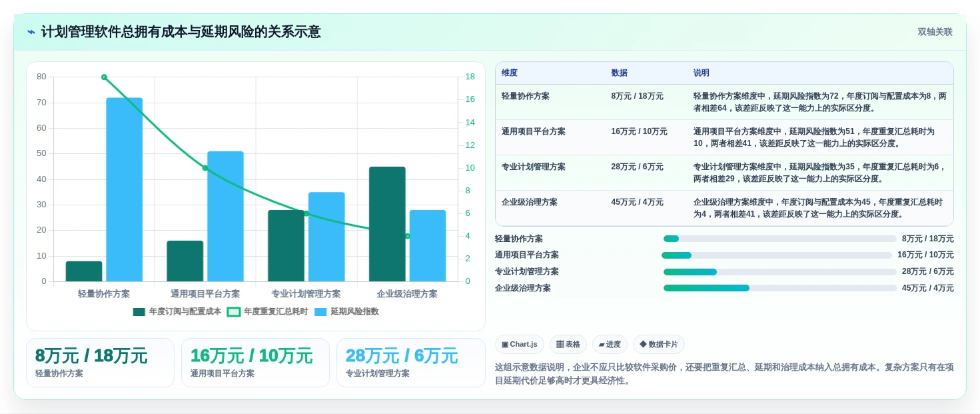This screenshot has height=414, width=980.
Task: Click the 双轴关联 label in the header
Action: (x=935, y=32)
